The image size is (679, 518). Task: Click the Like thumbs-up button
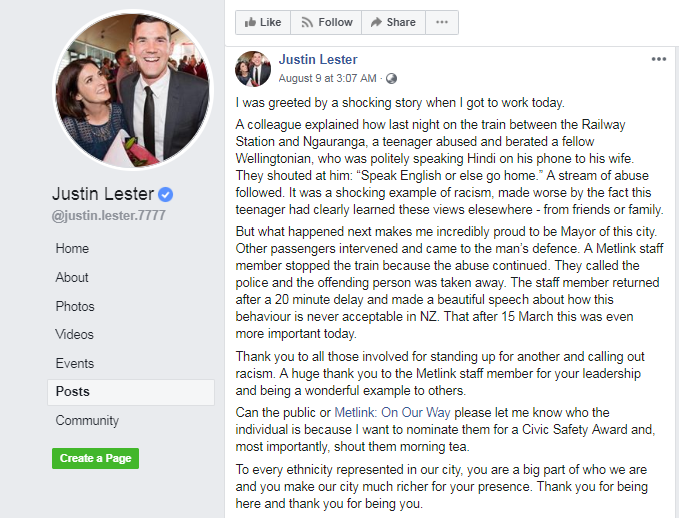263,22
